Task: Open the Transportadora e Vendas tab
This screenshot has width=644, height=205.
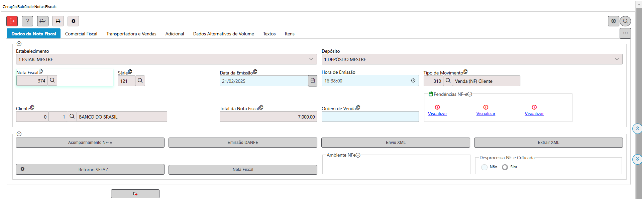Action: [131, 34]
